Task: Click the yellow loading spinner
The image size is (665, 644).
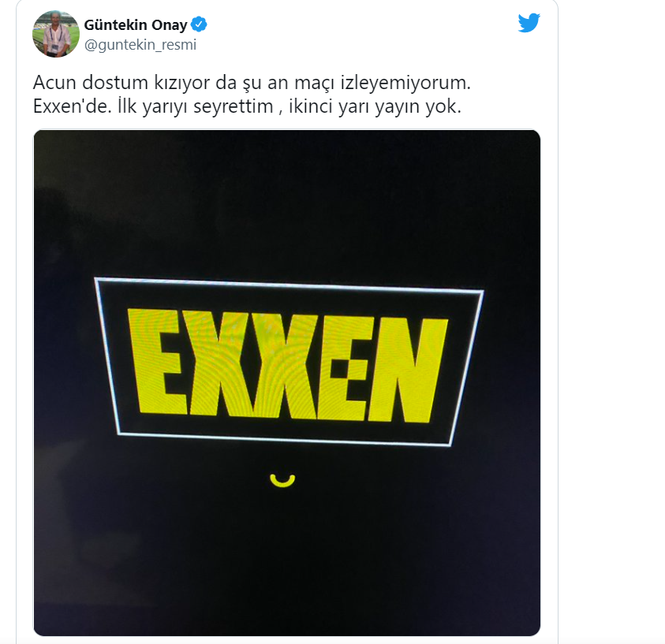Action: point(282,481)
